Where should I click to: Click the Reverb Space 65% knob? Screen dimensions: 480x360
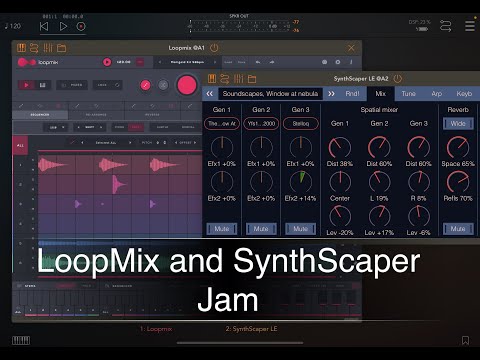point(458,147)
